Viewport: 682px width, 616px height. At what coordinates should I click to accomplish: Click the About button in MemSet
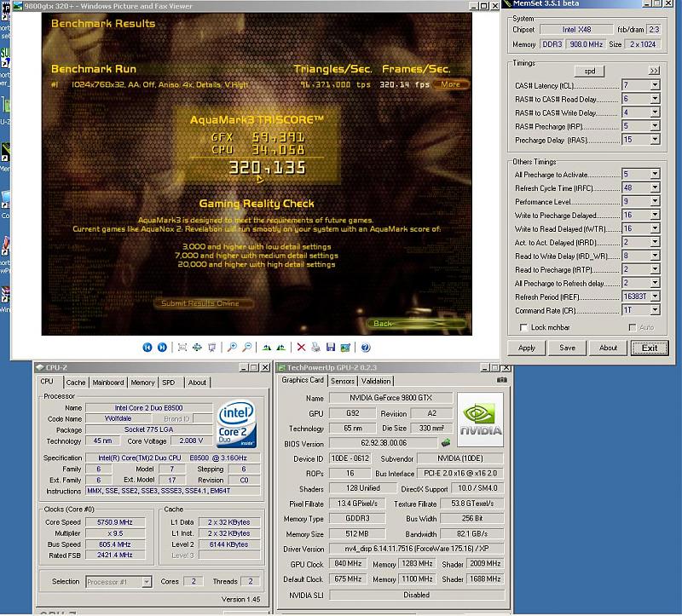click(608, 348)
